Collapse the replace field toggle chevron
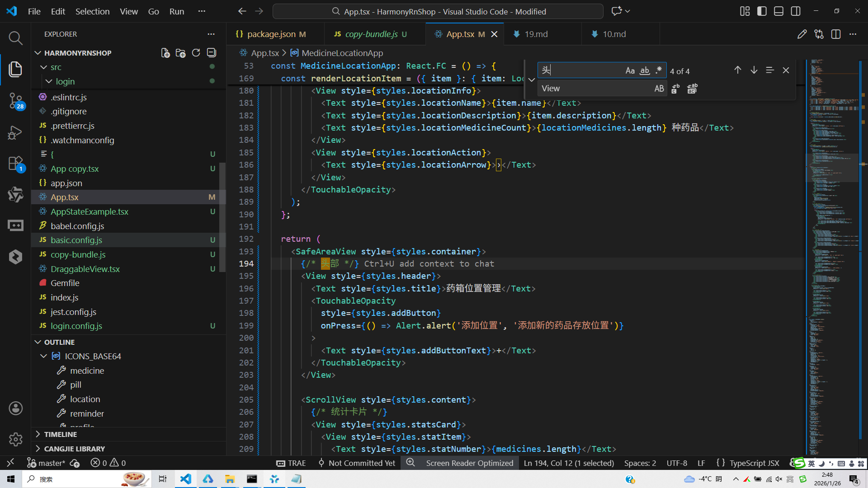The height and width of the screenshot is (488, 868). coord(532,80)
